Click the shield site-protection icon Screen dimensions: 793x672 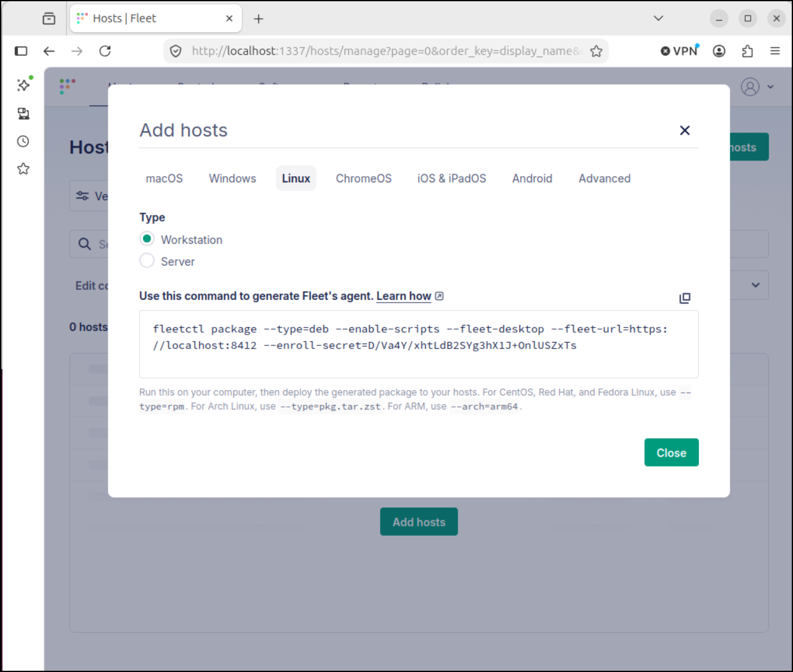pyautogui.click(x=176, y=51)
